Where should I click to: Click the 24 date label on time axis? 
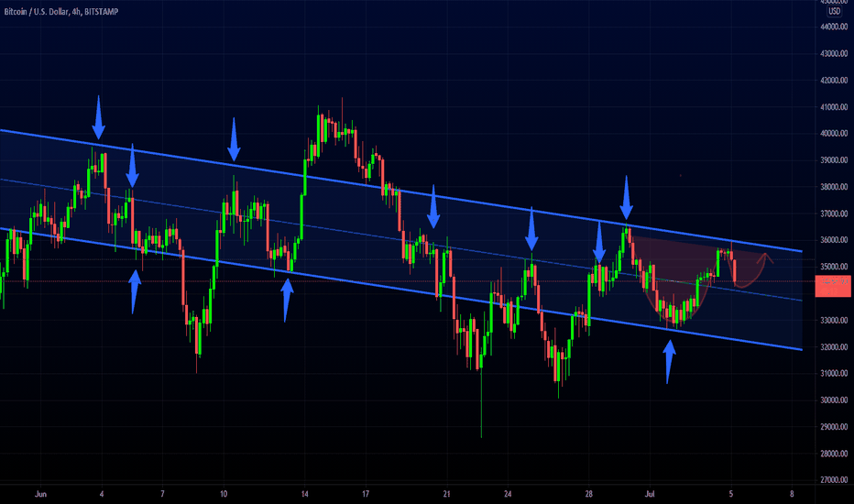pos(508,494)
